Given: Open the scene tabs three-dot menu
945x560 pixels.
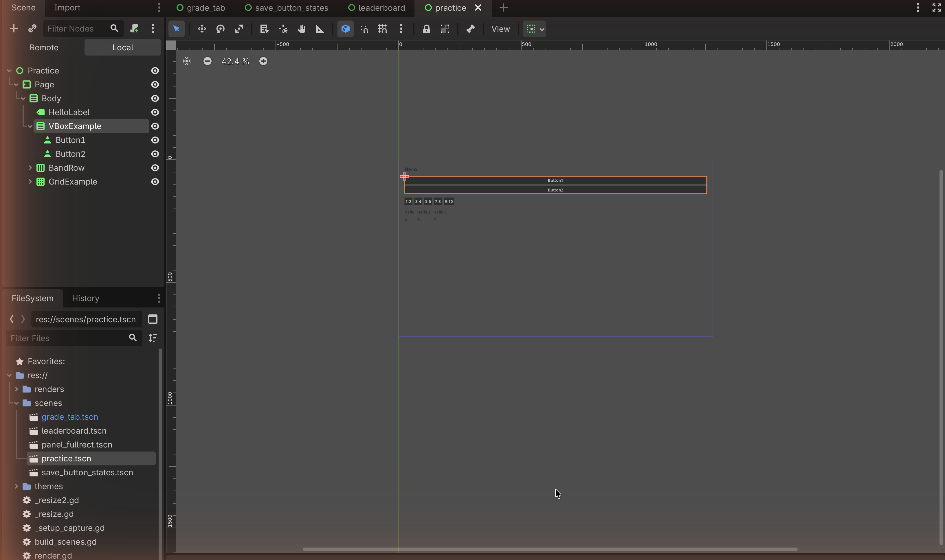Looking at the screenshot, I should pos(918,8).
